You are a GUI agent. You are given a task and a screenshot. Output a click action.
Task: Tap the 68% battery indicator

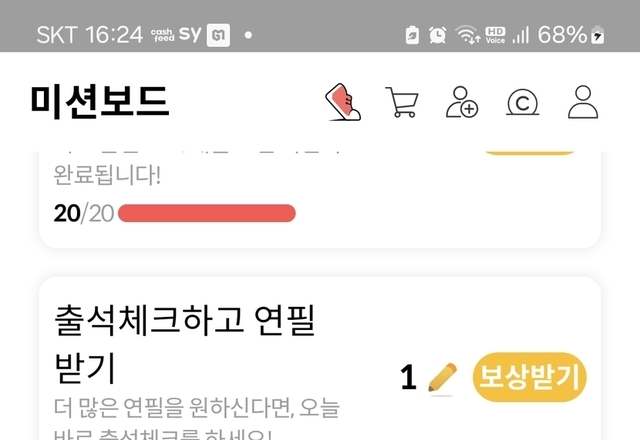point(571,34)
